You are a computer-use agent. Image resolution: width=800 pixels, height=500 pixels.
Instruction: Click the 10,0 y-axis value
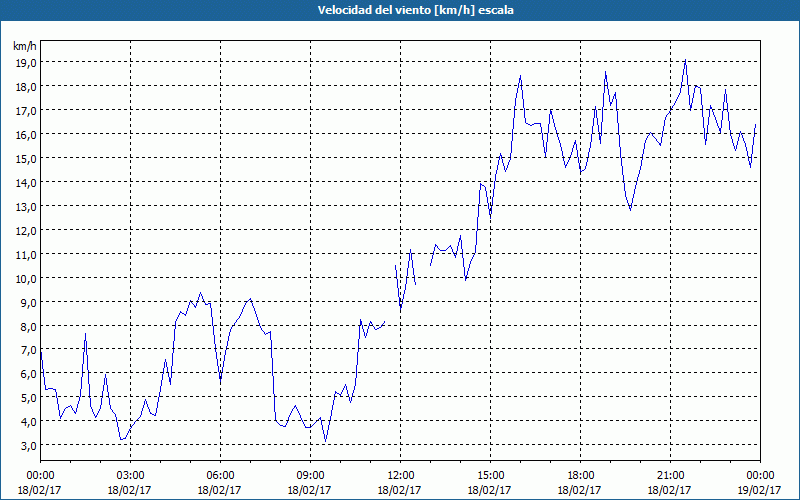coord(27,278)
